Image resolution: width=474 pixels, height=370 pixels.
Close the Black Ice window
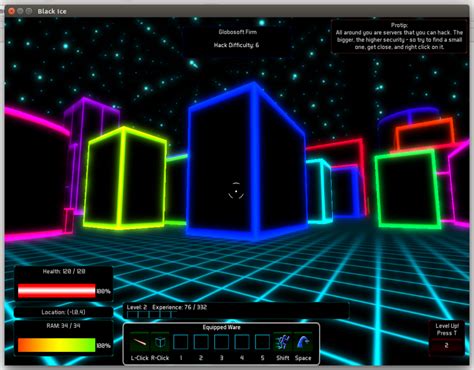pos(11,11)
